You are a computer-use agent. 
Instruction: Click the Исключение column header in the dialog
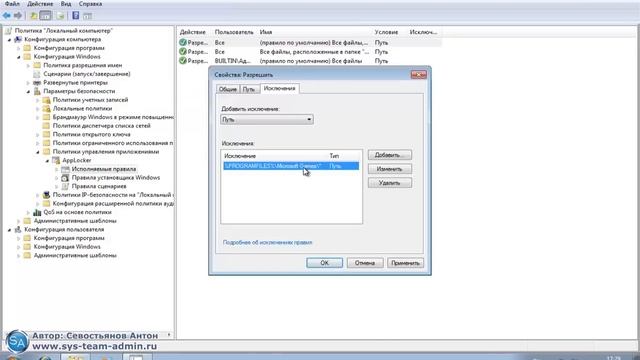274,156
